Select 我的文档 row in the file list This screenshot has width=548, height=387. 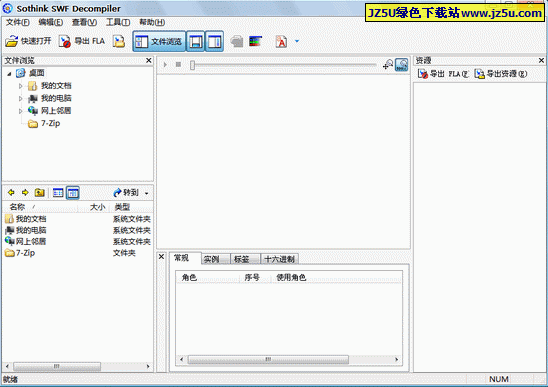pyautogui.click(x=78, y=219)
